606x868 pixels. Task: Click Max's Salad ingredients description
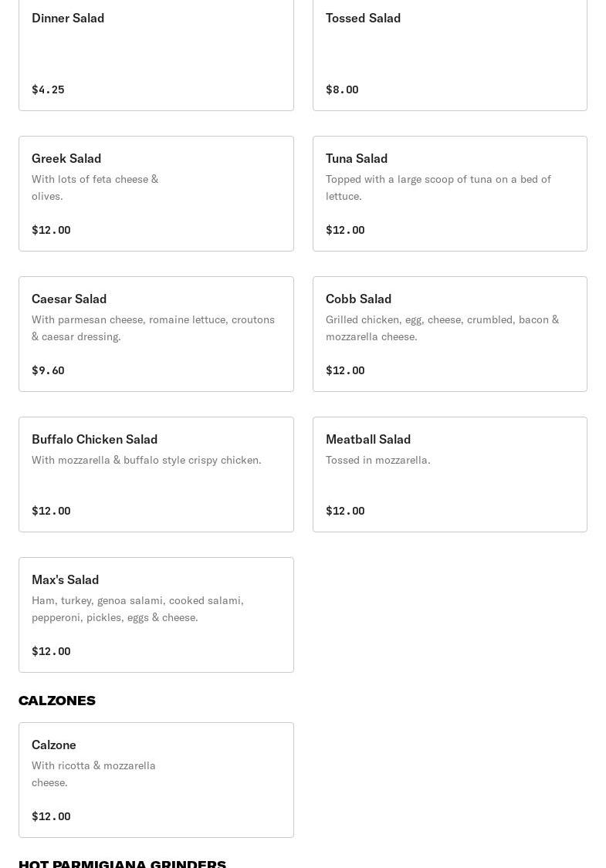pos(138,609)
